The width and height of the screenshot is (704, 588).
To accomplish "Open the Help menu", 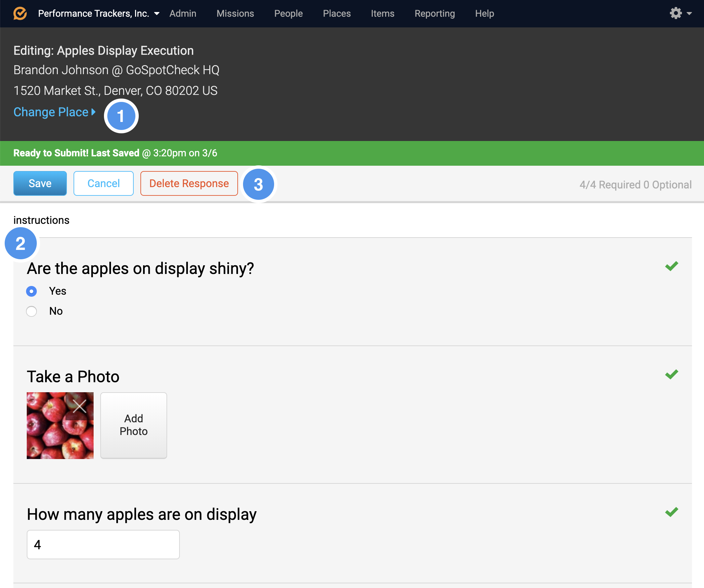I will pos(484,13).
